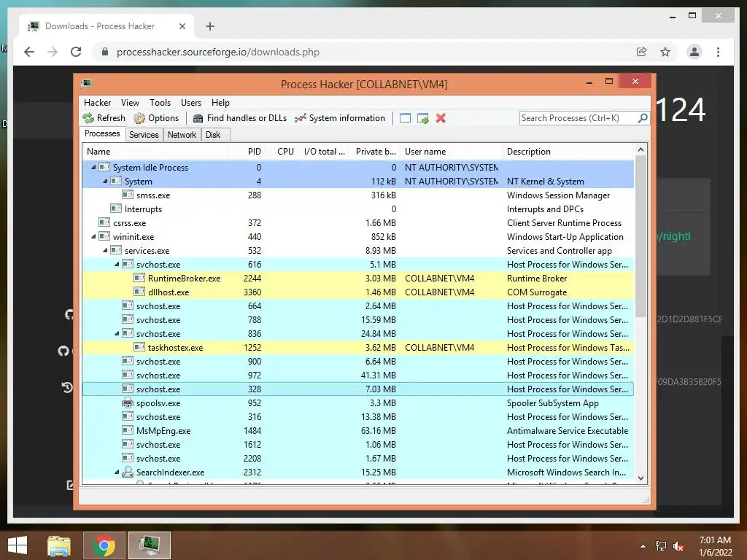
Task: Sort by the Name column header
Action: tap(155, 152)
